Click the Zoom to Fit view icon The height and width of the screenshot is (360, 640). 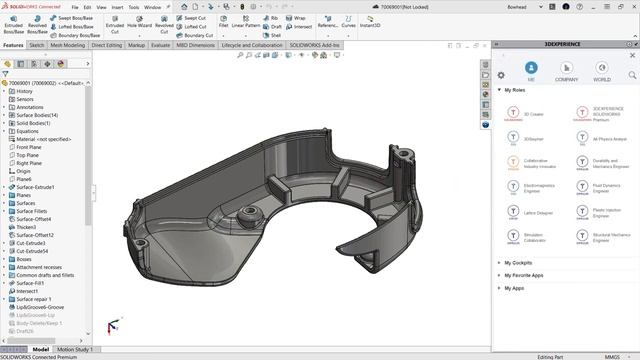(x=240, y=55)
